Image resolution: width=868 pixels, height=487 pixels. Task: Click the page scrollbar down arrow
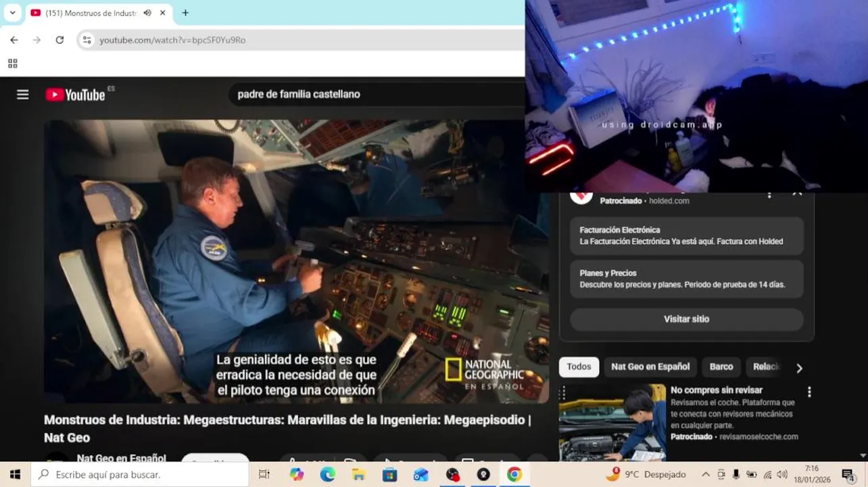pyautogui.click(x=863, y=457)
